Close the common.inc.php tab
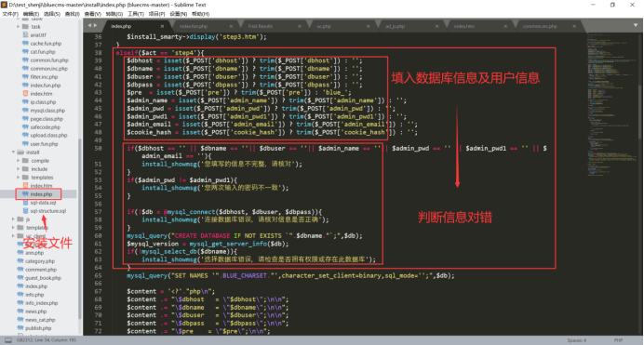This screenshot has height=345, width=644. tap(574, 26)
